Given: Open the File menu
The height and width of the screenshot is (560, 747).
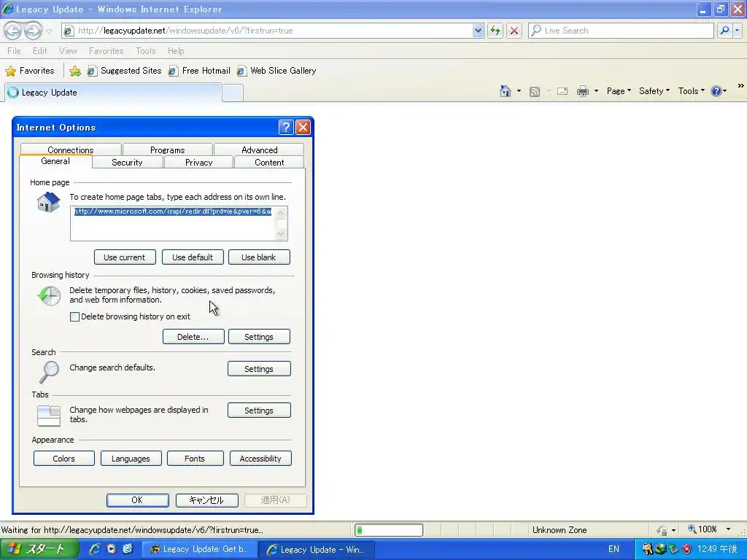Looking at the screenshot, I should click(x=14, y=51).
